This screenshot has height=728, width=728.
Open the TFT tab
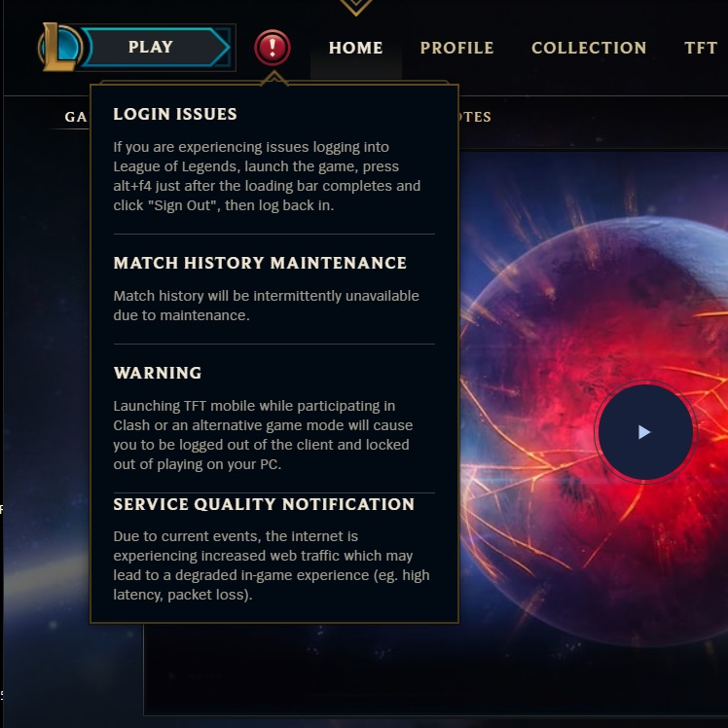[701, 48]
